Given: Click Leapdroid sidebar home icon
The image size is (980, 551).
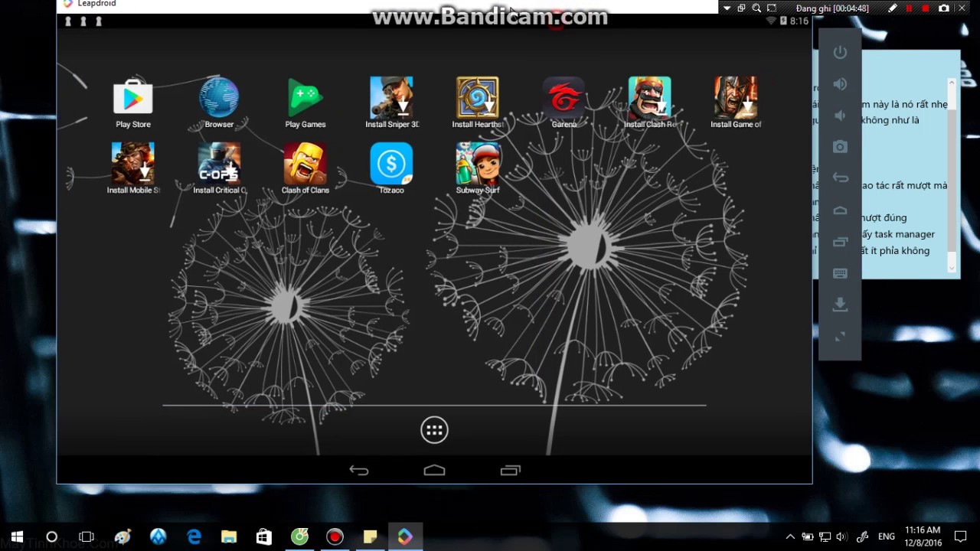Looking at the screenshot, I should point(840,210).
